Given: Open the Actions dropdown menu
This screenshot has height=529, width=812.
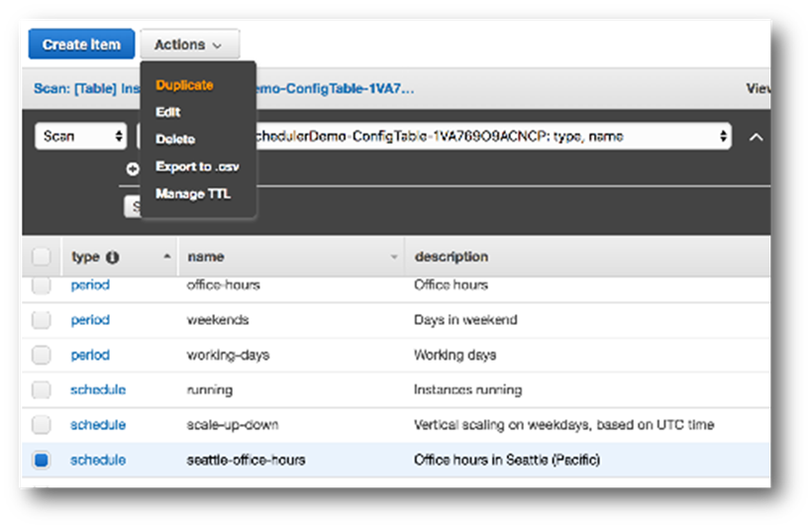Looking at the screenshot, I should 189,45.
